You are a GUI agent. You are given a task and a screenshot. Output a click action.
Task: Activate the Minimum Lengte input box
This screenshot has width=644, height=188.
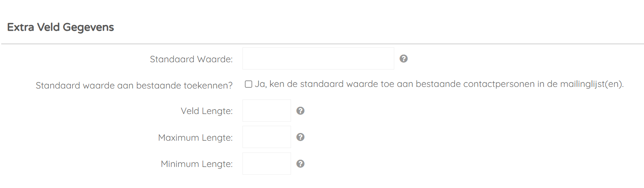[267, 163]
